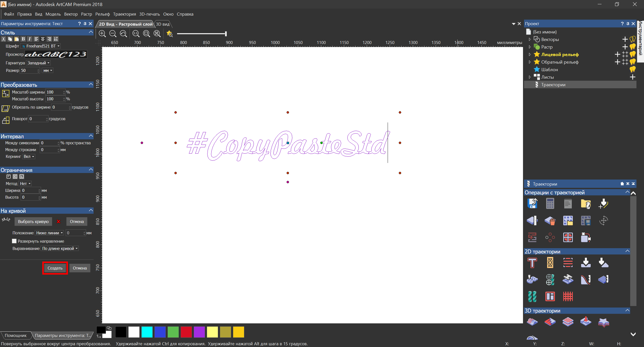644x347 pixels.
Task: Pick the cyan color swatch
Action: pyautogui.click(x=147, y=332)
